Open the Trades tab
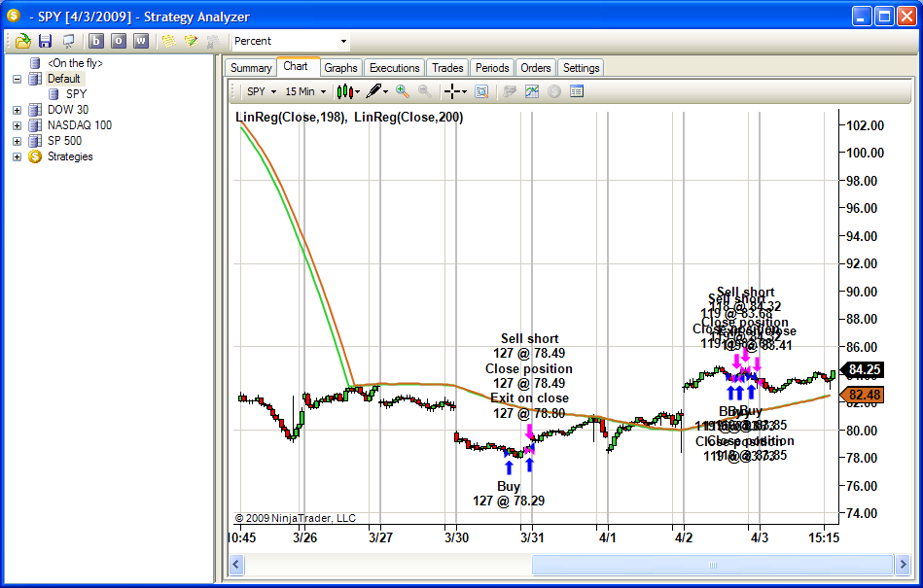Screen dimensions: 923x588 click(447, 68)
